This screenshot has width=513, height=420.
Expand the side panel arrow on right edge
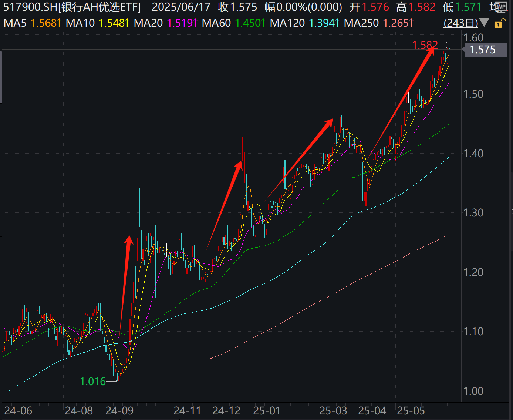click(512, 212)
